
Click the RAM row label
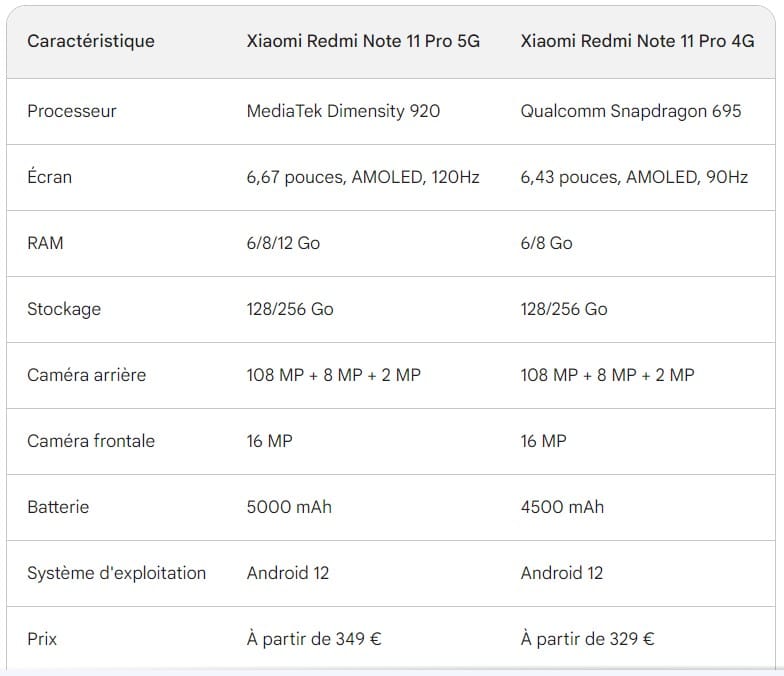click(45, 243)
